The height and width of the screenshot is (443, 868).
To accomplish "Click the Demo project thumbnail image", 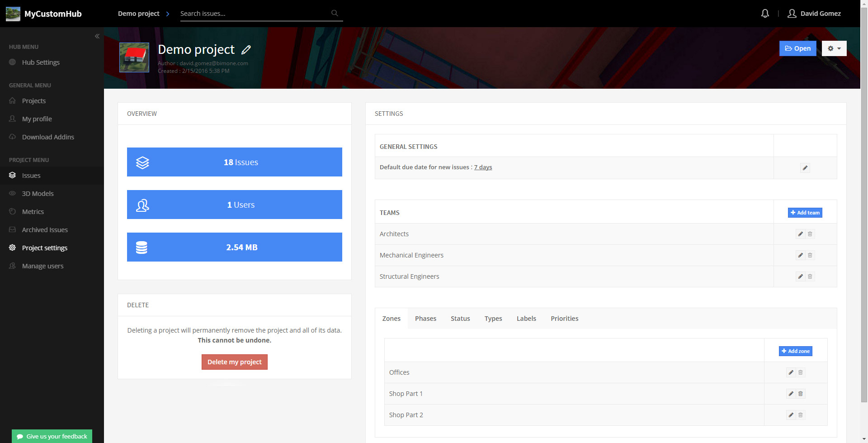I will (134, 57).
